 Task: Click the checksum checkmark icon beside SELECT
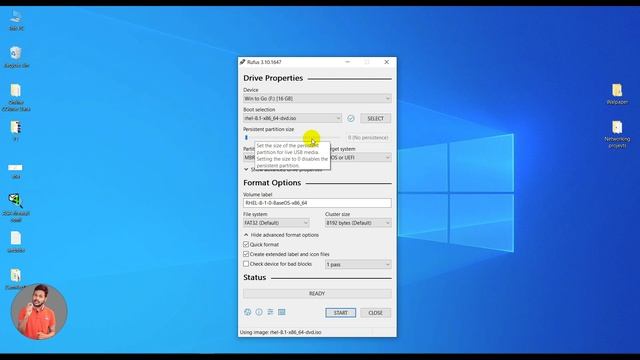click(x=351, y=118)
